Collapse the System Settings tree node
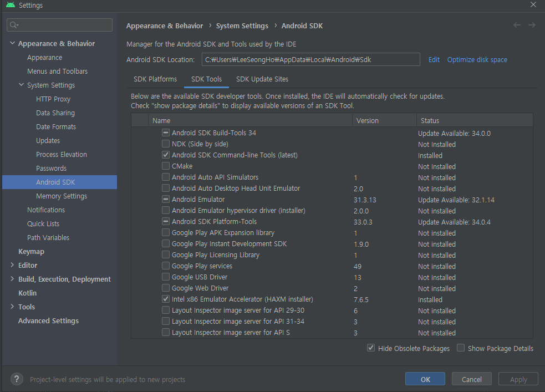This screenshot has width=545, height=392. (x=22, y=85)
